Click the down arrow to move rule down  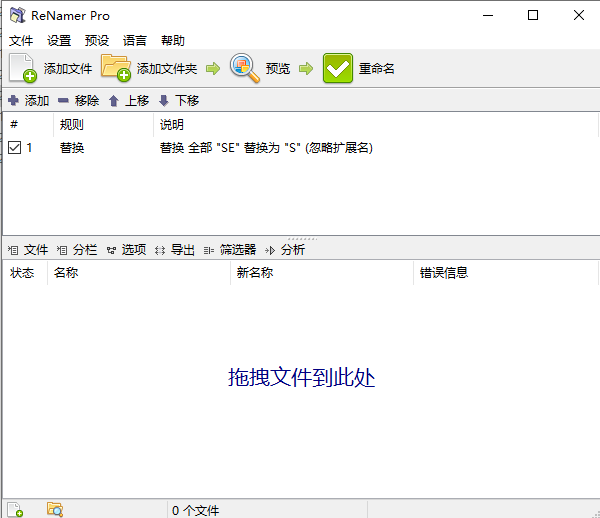click(x=164, y=101)
